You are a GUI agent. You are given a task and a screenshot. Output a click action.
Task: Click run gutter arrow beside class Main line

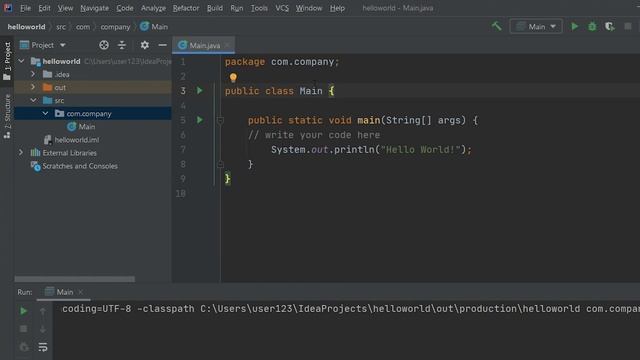(x=200, y=91)
